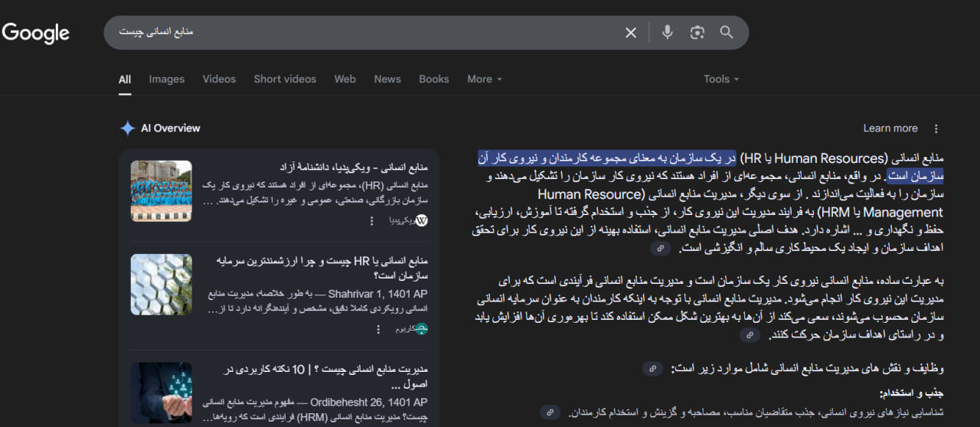Image resolution: width=980 pixels, height=427 pixels.
Task: Click the AI Overview heading text
Action: pos(171,129)
